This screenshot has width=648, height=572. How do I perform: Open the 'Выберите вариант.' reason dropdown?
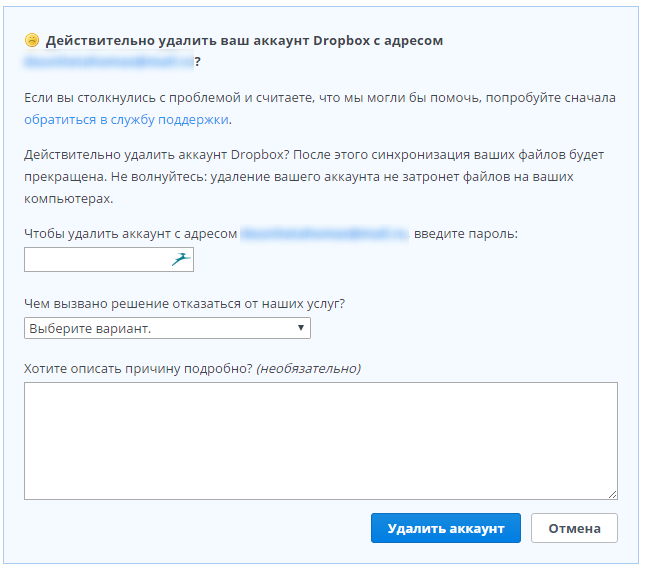pyautogui.click(x=167, y=328)
